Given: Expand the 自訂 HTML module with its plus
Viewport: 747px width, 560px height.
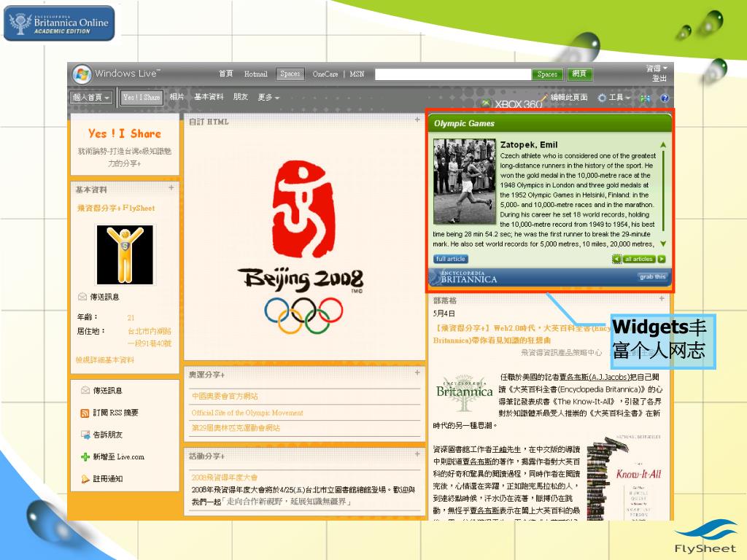Looking at the screenshot, I should point(417,120).
